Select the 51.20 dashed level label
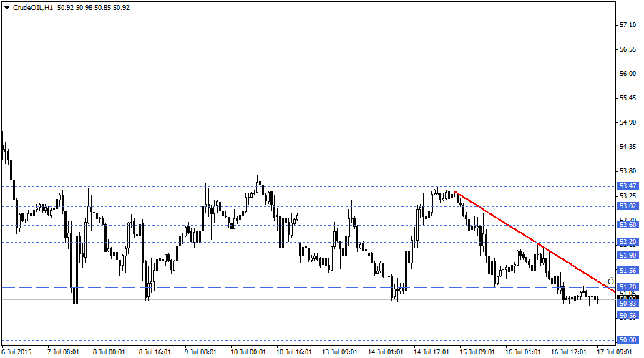Screen dimensions: 644x358 coord(627,287)
